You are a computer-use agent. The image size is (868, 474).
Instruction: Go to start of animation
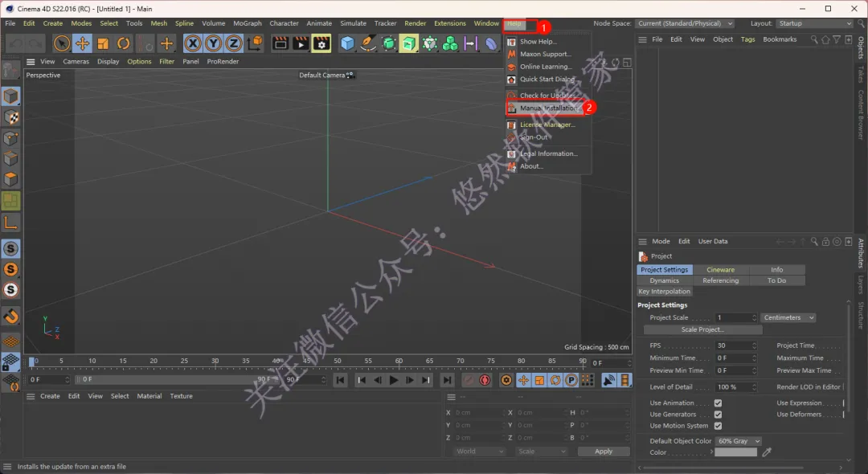click(340, 380)
